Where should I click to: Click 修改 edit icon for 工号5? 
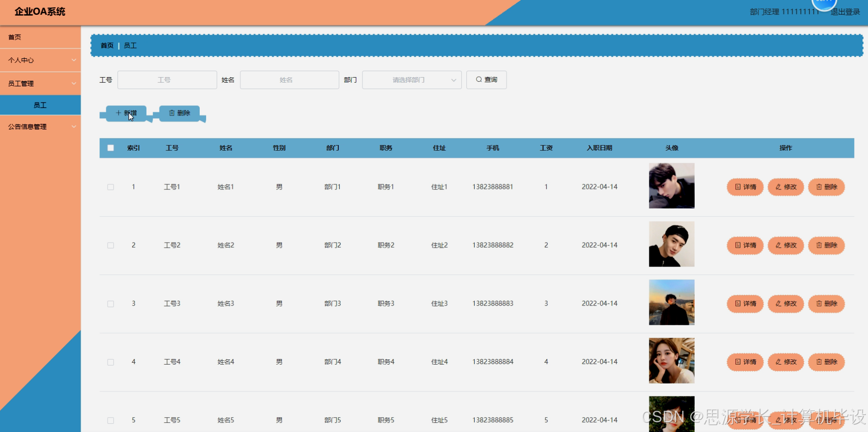click(x=785, y=420)
